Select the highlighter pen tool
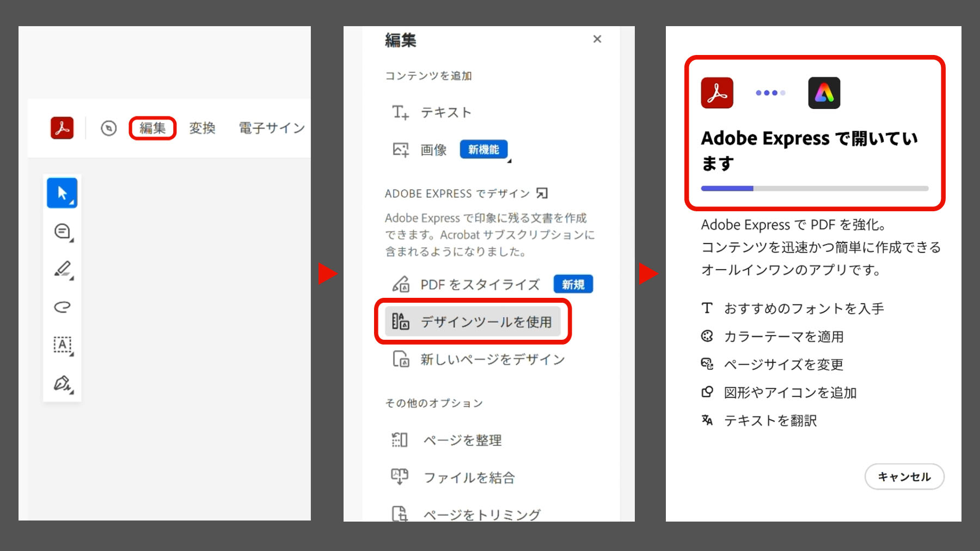 click(63, 269)
